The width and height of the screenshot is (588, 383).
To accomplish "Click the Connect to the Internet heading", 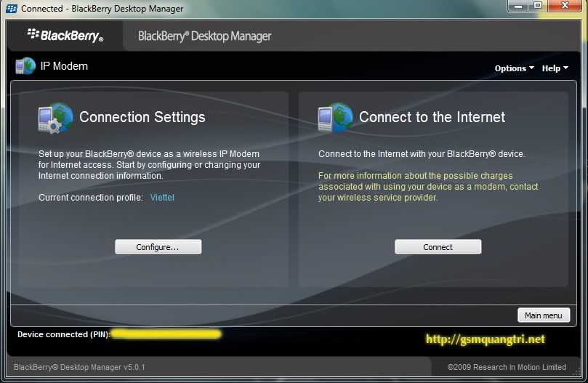I will 432,117.
